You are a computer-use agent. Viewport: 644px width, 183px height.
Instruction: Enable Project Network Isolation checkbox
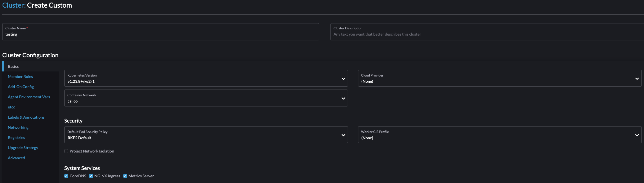[66, 151]
